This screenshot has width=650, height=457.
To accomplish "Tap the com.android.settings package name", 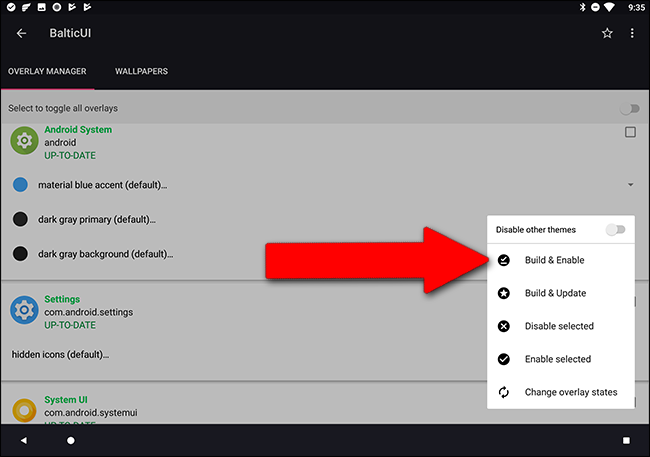I will [x=89, y=312].
